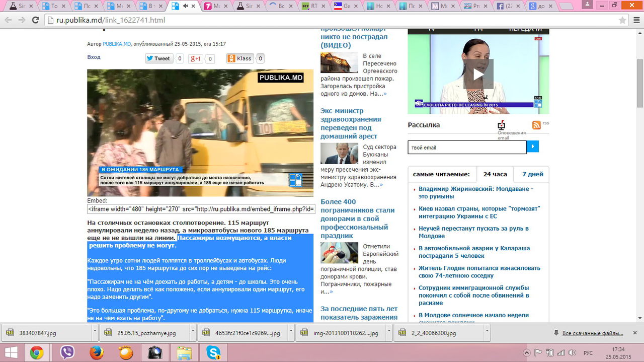This screenshot has width=644, height=362.
Task: Share via the g+1 button
Action: 195,58
